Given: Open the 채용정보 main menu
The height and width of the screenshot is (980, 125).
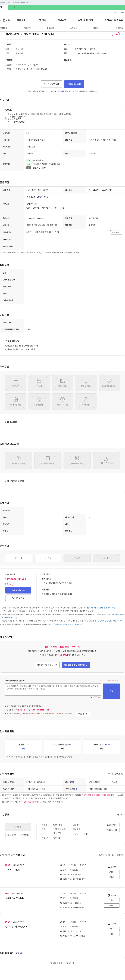Looking at the screenshot, I should point(21,20).
